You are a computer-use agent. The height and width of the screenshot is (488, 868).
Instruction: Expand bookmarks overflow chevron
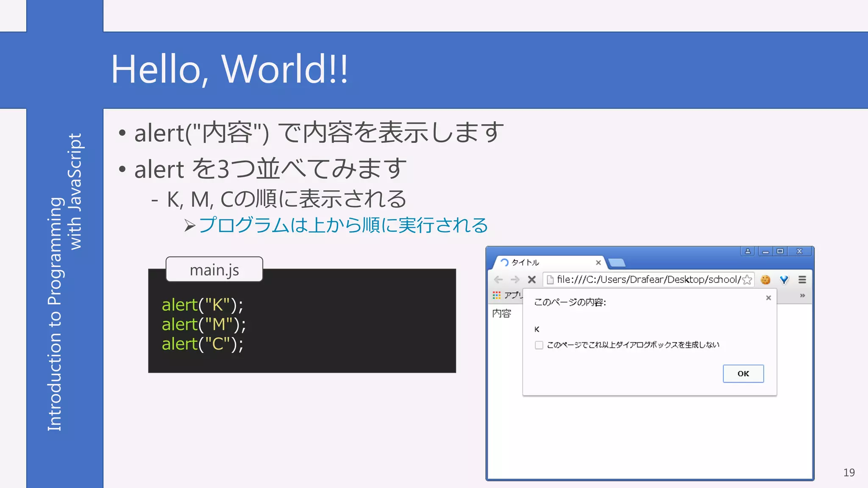coord(802,295)
